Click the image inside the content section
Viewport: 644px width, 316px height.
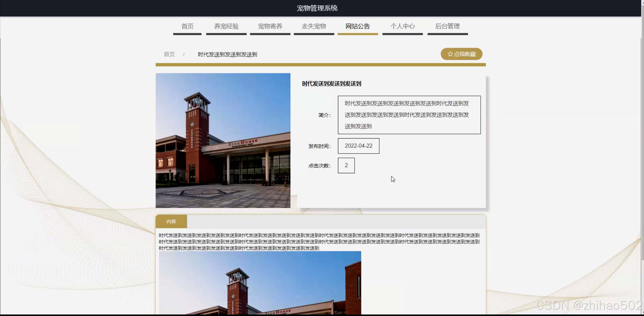tap(260, 283)
